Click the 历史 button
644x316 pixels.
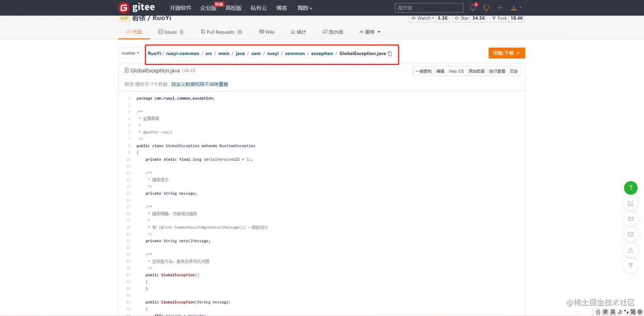[514, 71]
